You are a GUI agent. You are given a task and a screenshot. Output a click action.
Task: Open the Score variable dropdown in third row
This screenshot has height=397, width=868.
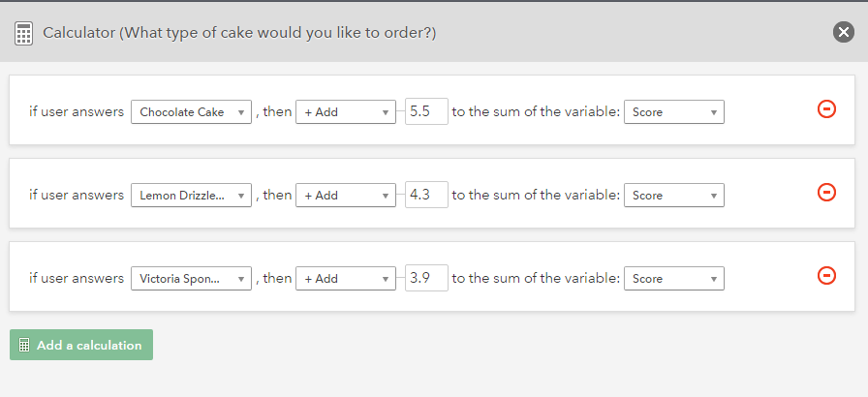point(673,279)
